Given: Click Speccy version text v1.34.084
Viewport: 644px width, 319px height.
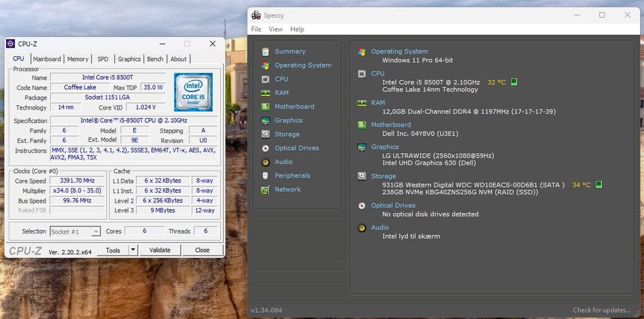Looking at the screenshot, I should coord(266,310).
